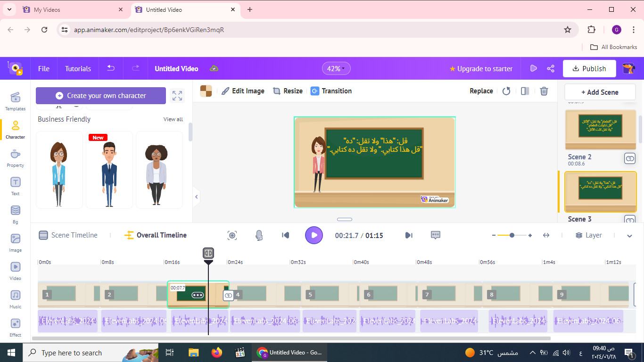Open the Video sidebar panel
This screenshot has width=644, height=362.
15,271
